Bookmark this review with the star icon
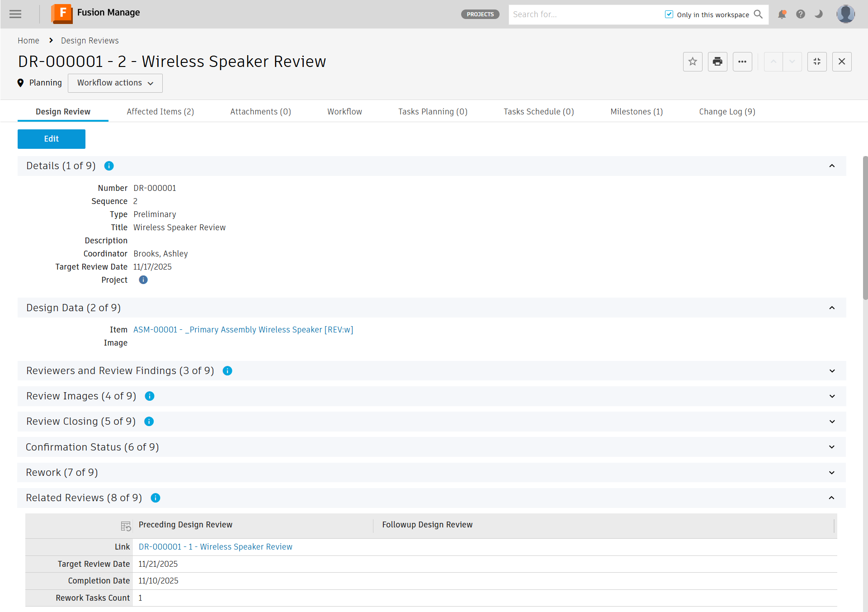Screen dimensions: 868x612 pyautogui.click(x=693, y=62)
